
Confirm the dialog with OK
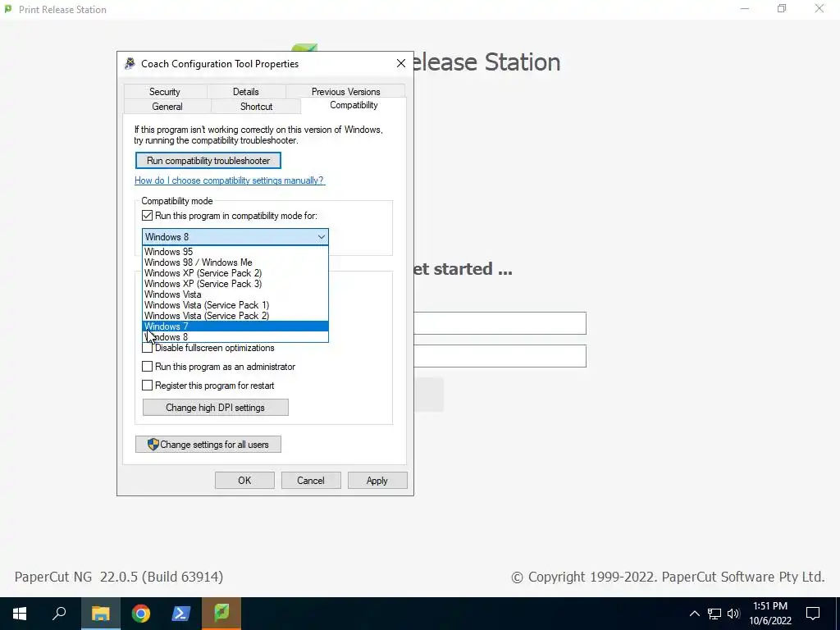pyautogui.click(x=244, y=481)
